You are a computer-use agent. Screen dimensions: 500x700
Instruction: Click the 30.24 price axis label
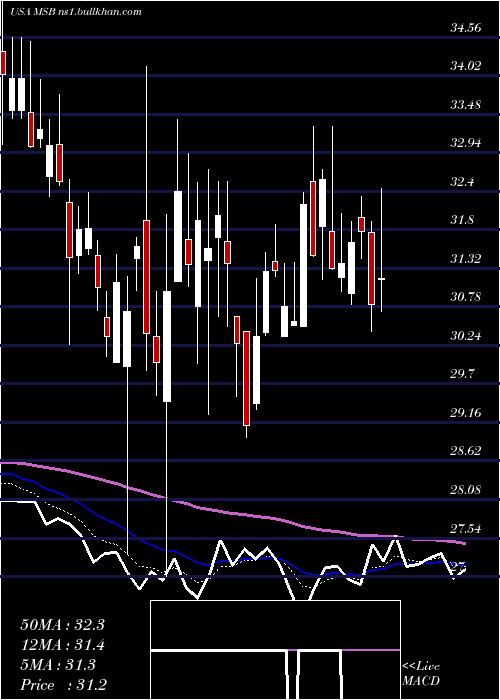(x=466, y=336)
